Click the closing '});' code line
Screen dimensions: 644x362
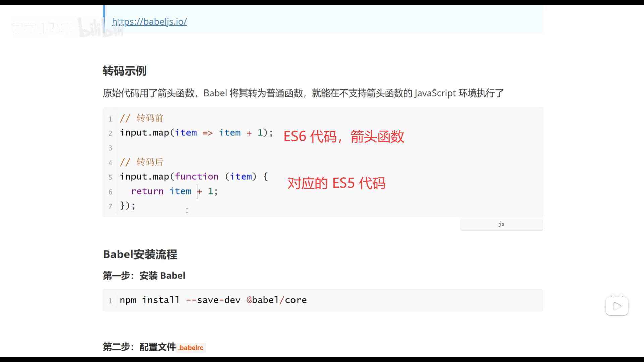(128, 206)
